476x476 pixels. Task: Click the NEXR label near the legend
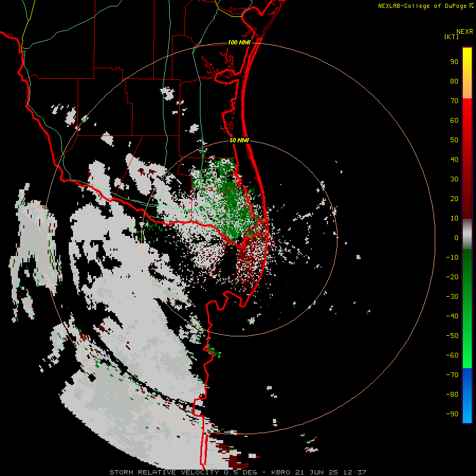pos(465,32)
